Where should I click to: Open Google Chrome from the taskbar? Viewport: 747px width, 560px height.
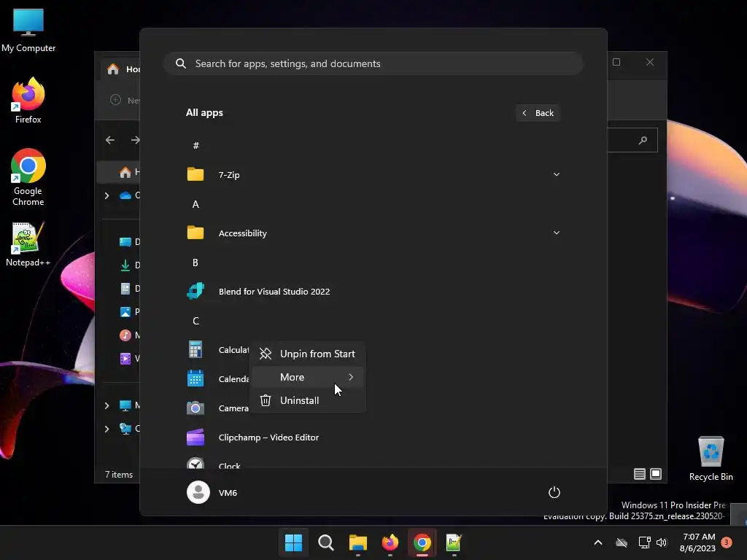coord(422,542)
